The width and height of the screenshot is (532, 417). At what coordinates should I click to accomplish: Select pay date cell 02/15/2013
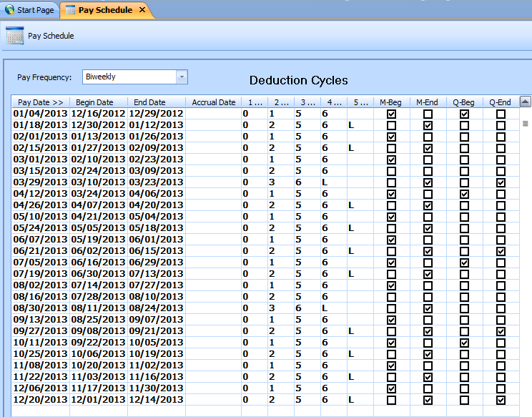point(40,147)
